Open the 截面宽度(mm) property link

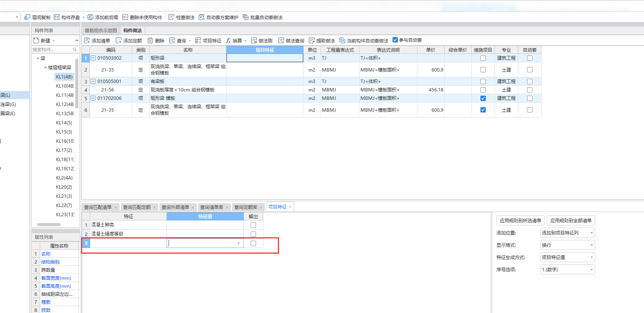[x=56, y=278]
